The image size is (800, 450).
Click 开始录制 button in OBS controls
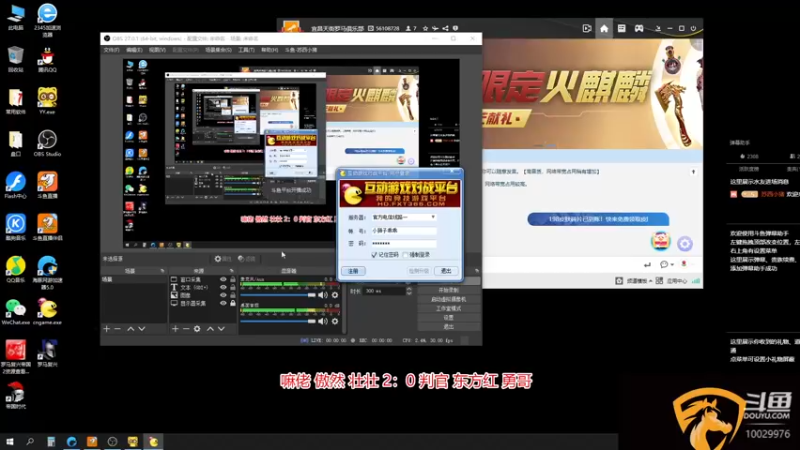(448, 290)
